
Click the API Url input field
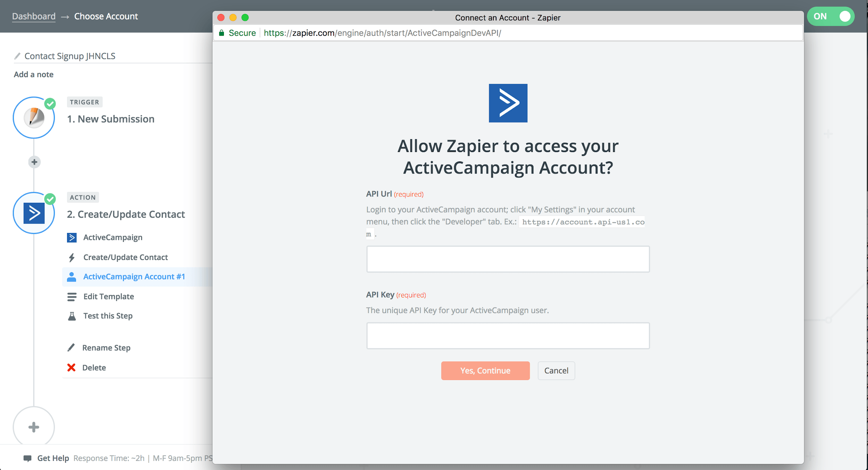[508, 259]
